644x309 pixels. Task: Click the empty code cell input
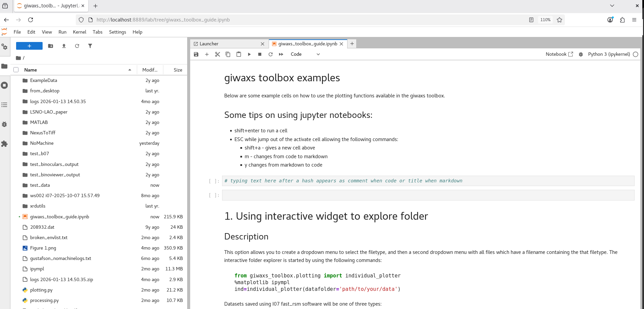(428, 195)
